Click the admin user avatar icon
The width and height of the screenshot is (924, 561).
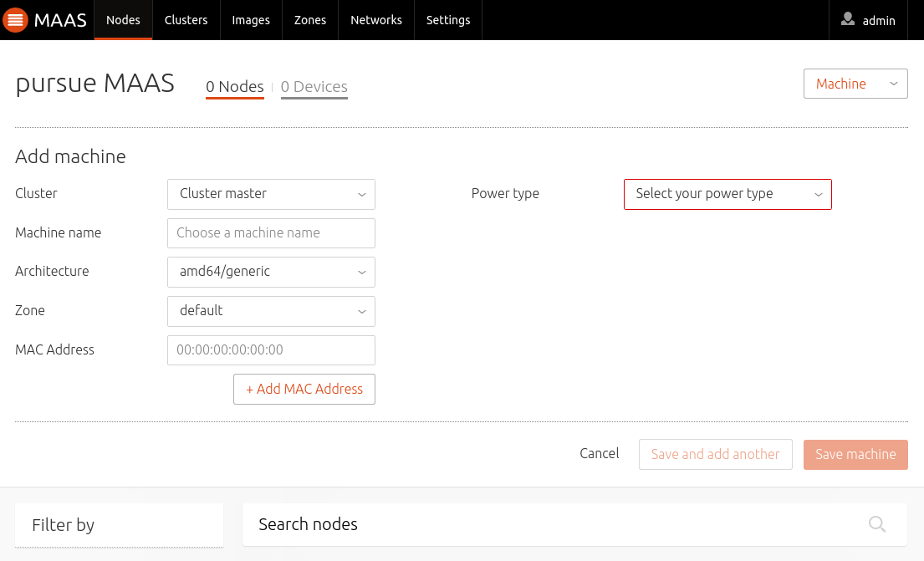(847, 19)
